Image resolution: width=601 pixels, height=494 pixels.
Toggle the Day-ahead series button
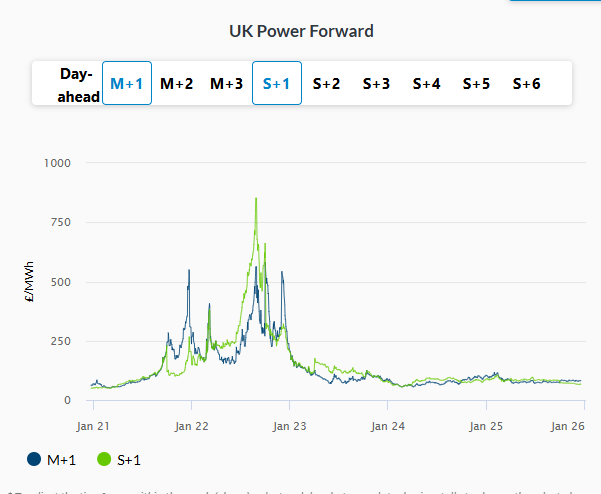[x=79, y=84]
